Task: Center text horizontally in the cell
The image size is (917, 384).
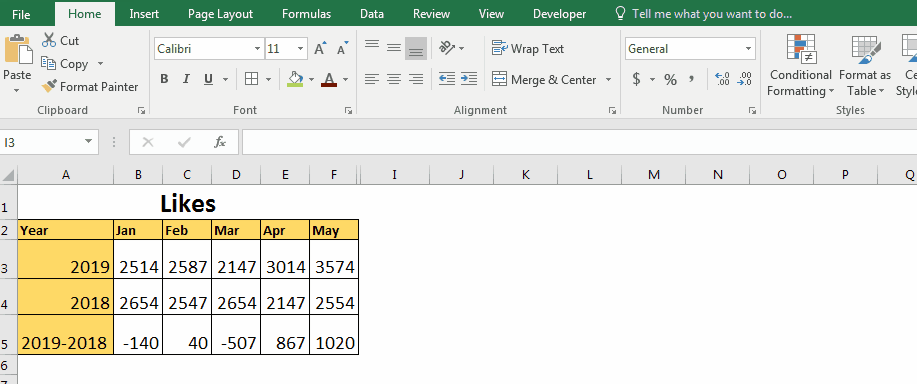Action: [x=394, y=79]
